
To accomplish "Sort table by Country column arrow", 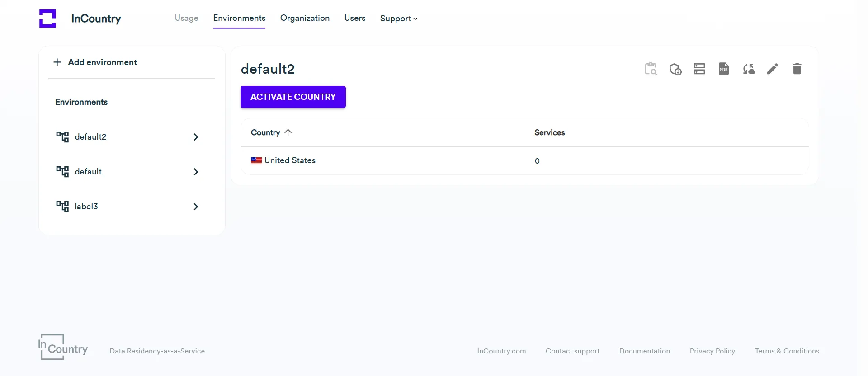I will (288, 132).
